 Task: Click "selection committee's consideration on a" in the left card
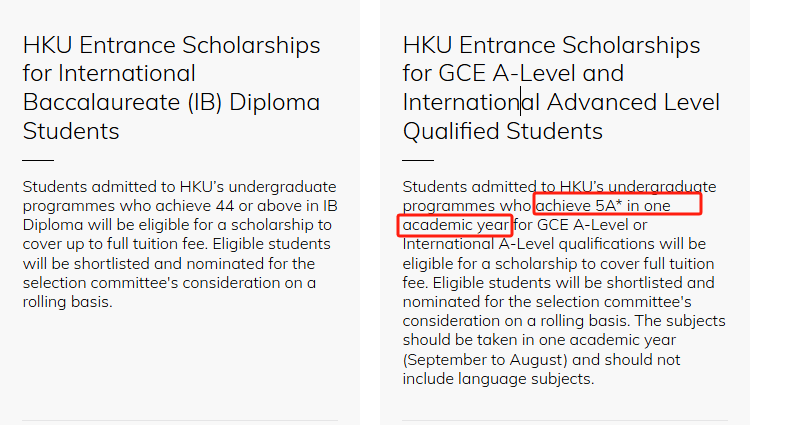tap(169, 283)
